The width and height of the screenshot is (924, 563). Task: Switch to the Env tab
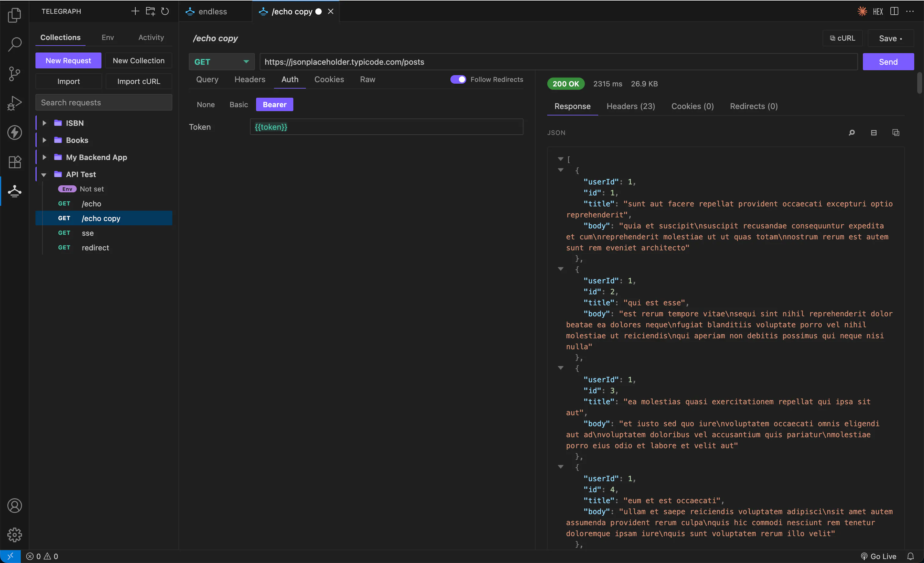(x=108, y=38)
